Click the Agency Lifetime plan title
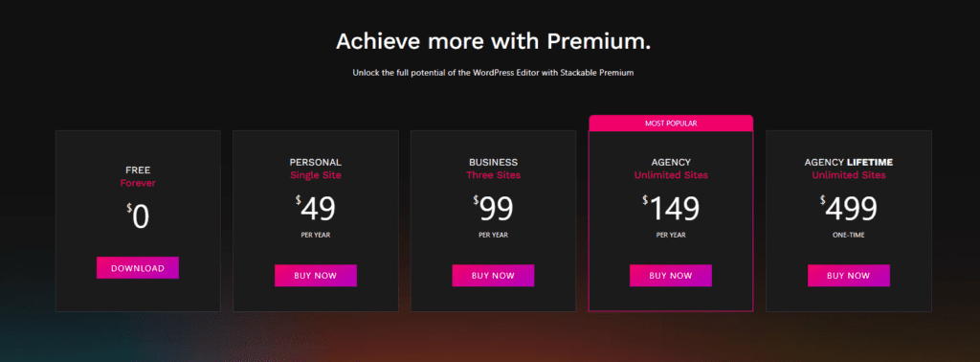Screen dimensions: 980x362 click(x=848, y=163)
